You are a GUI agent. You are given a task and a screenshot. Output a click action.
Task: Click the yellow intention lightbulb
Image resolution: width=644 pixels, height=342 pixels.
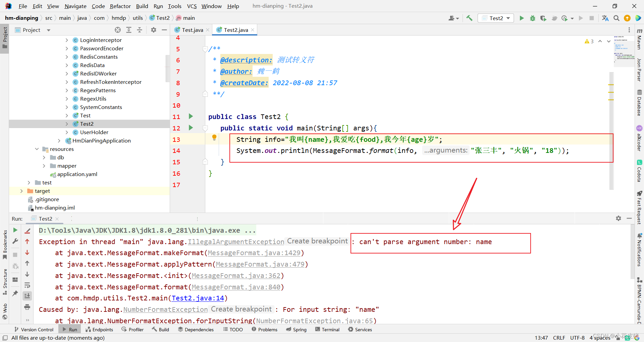click(214, 137)
